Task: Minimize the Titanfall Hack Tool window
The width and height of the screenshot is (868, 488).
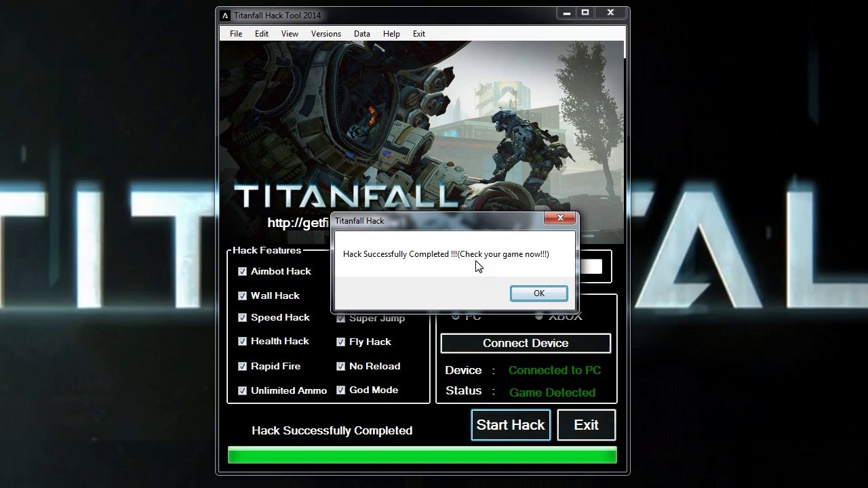Action: tap(568, 12)
